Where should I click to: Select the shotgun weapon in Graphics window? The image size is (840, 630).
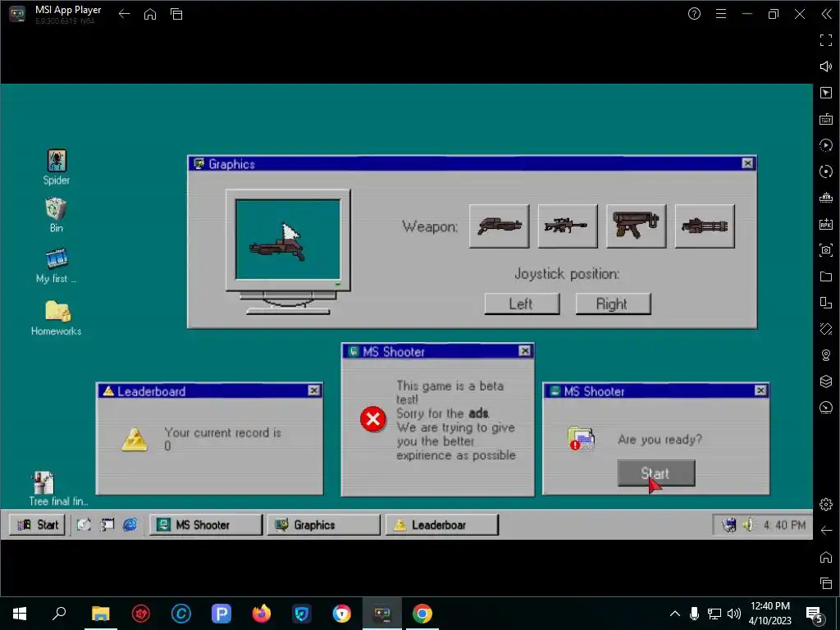coord(499,226)
